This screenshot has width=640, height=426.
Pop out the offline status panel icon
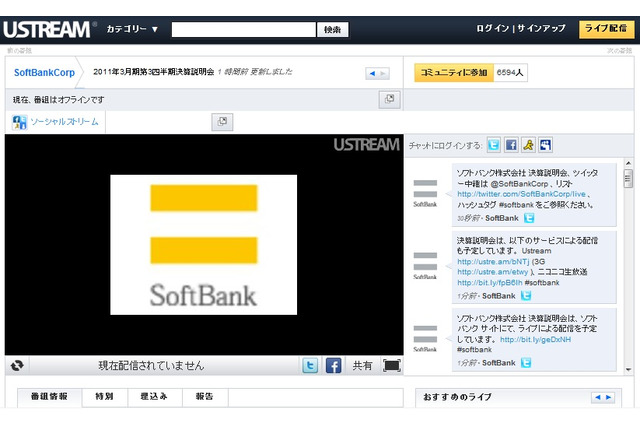389,99
